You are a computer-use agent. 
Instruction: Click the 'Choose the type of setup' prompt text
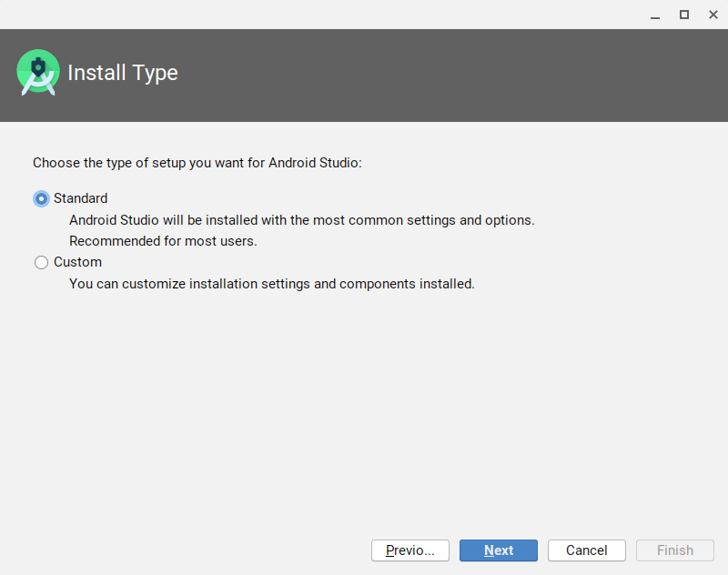tap(197, 163)
